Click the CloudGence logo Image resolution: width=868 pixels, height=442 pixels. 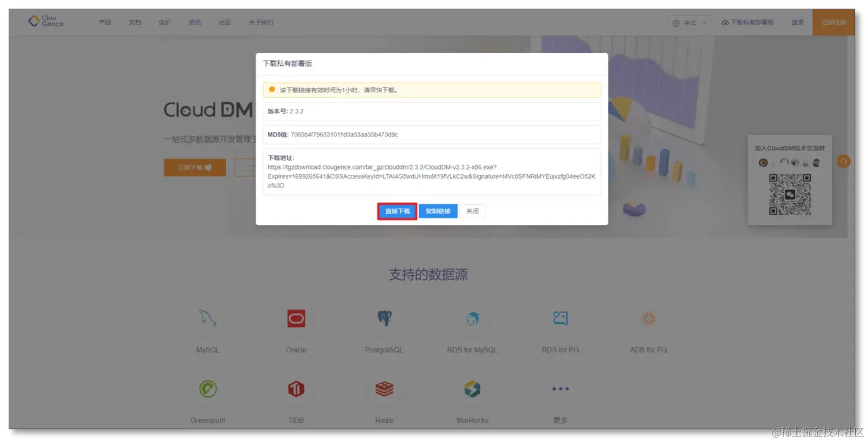[46, 21]
